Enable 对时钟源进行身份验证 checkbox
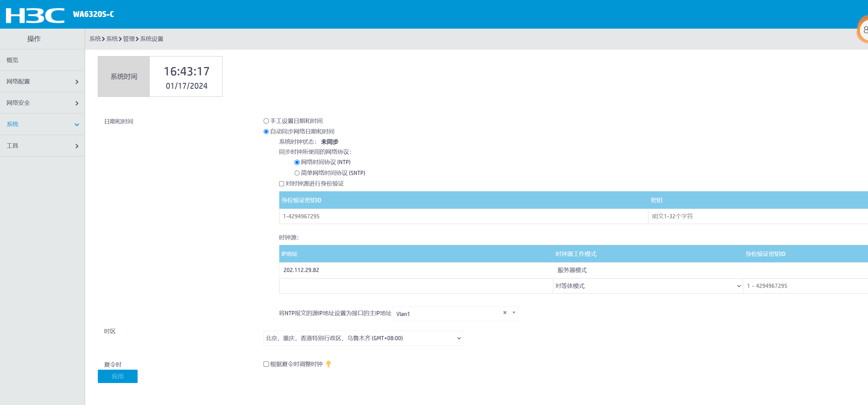The height and width of the screenshot is (405, 868). pyautogui.click(x=281, y=184)
